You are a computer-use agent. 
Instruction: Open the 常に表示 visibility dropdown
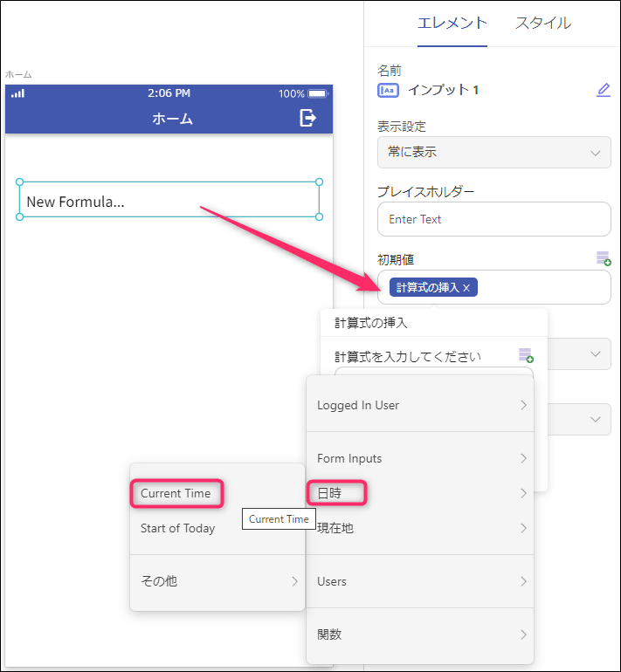click(494, 152)
